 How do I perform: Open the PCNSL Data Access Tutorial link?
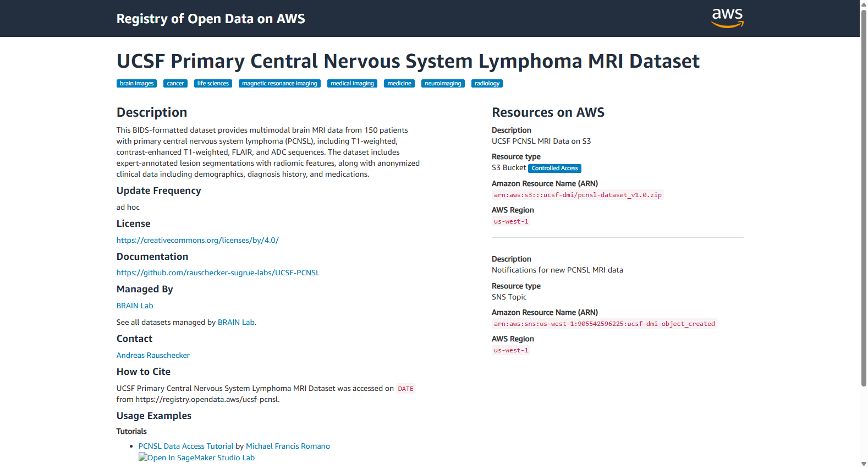[186, 446]
